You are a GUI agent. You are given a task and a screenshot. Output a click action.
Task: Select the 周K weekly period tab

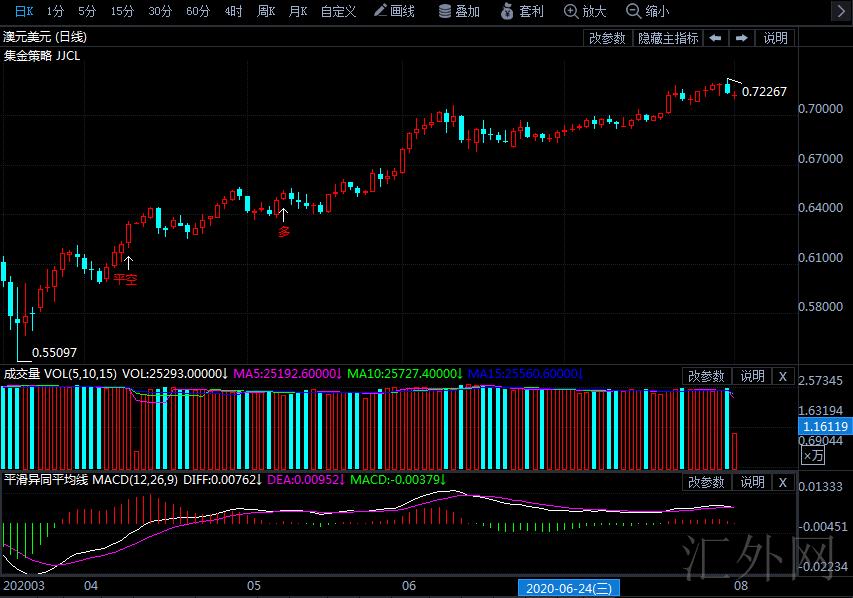[265, 11]
